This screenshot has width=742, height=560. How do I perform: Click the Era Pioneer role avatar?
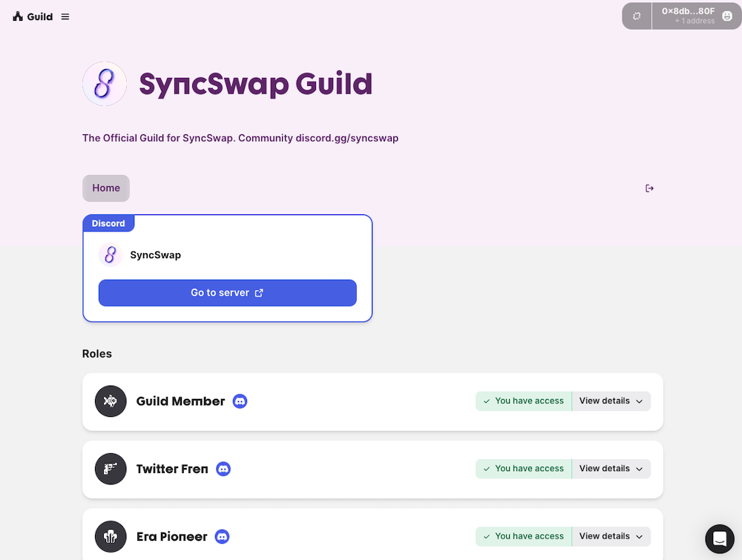[x=111, y=536]
